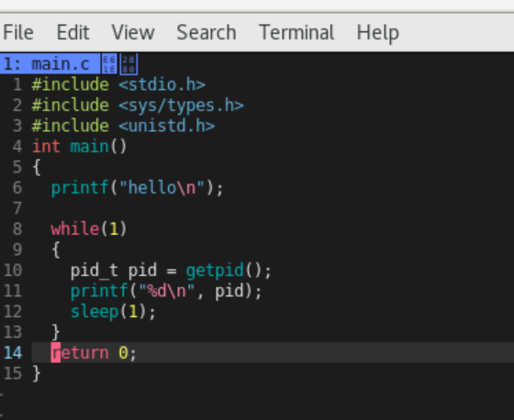The width and height of the screenshot is (514, 420).
Task: Click the unistd.h include line
Action: click(123, 127)
